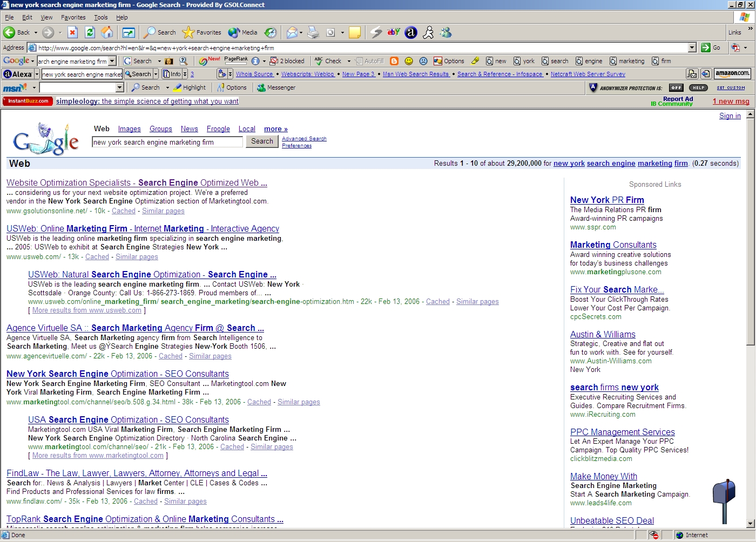Click the Mail envelope icon
The width and height of the screenshot is (756, 542).
(x=292, y=32)
